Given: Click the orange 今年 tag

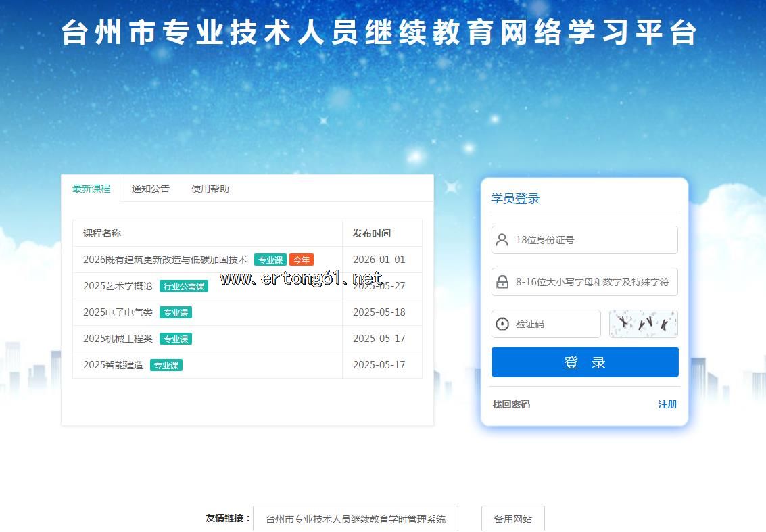Looking at the screenshot, I should coord(302,260).
